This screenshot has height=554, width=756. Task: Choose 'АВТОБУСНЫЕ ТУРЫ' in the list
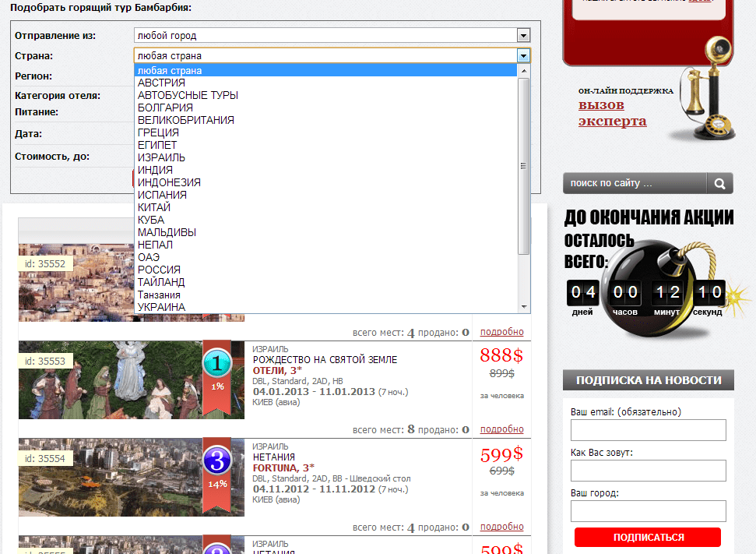(325, 96)
